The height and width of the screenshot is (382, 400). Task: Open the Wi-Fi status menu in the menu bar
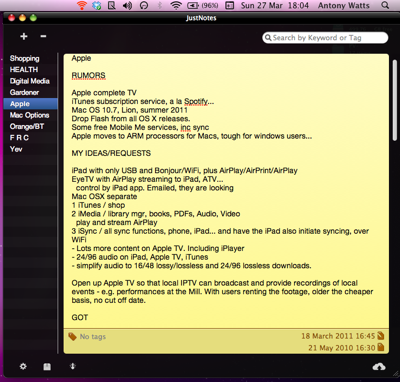click(x=175, y=5)
